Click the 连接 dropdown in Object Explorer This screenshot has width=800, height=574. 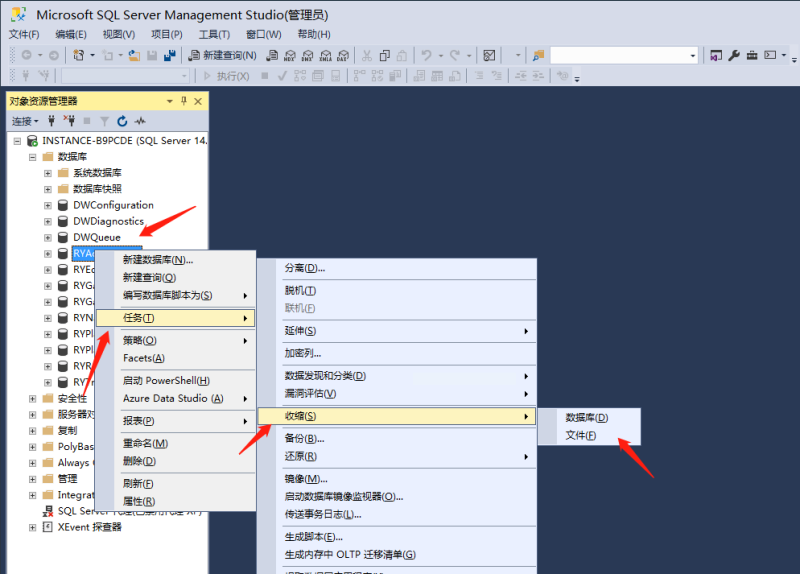pos(25,121)
